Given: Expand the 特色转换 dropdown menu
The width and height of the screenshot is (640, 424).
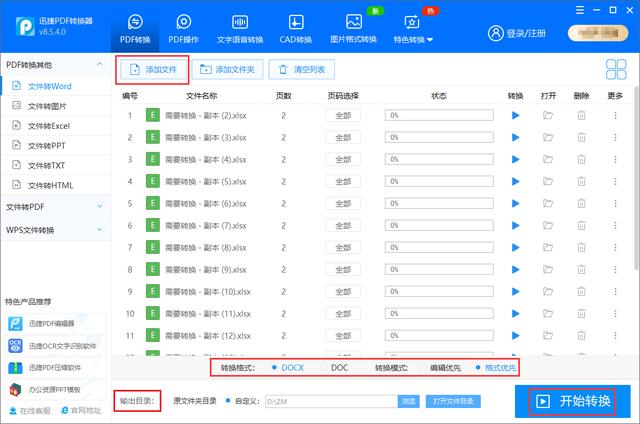Looking at the screenshot, I should pyautogui.click(x=413, y=29).
